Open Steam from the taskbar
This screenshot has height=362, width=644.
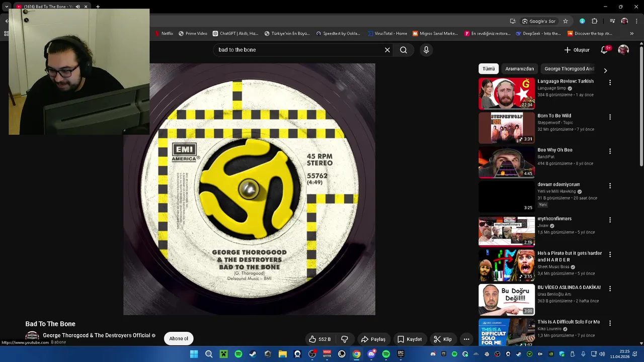(253, 354)
